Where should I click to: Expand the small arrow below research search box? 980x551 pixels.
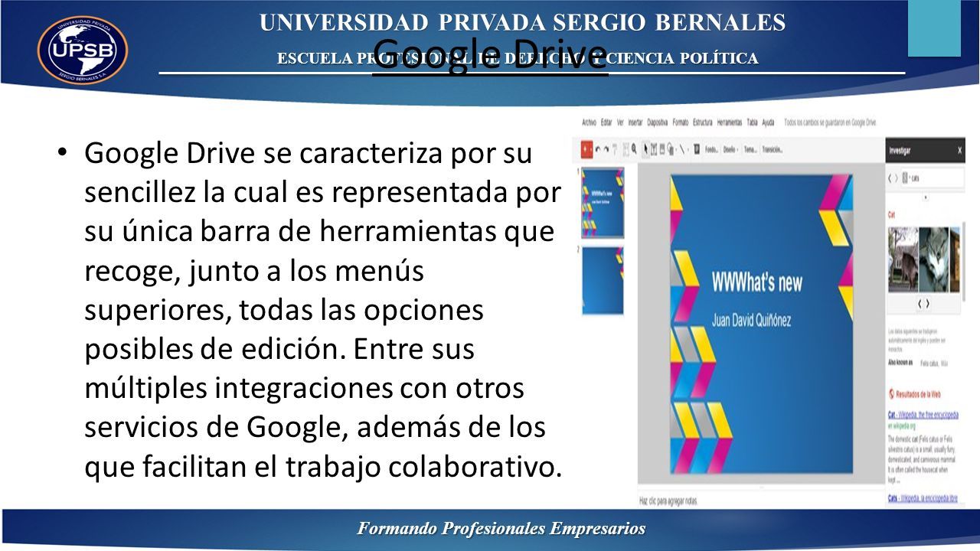coord(926,197)
